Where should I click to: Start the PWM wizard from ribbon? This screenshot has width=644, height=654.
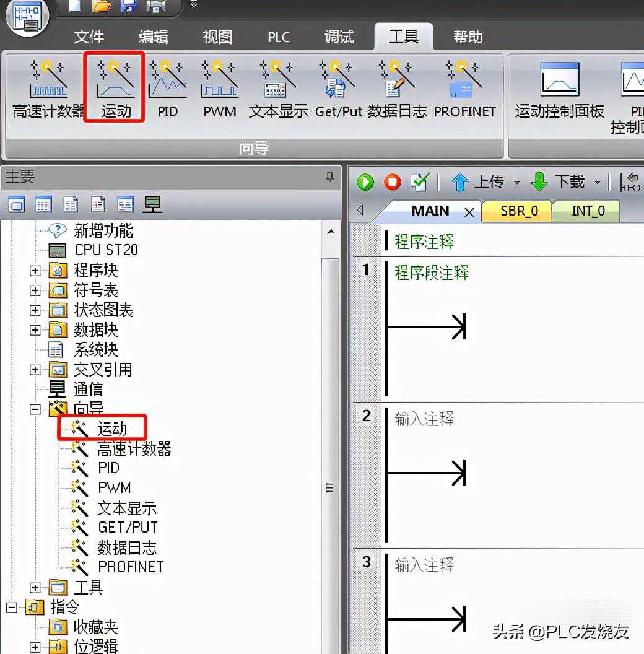pos(220,88)
